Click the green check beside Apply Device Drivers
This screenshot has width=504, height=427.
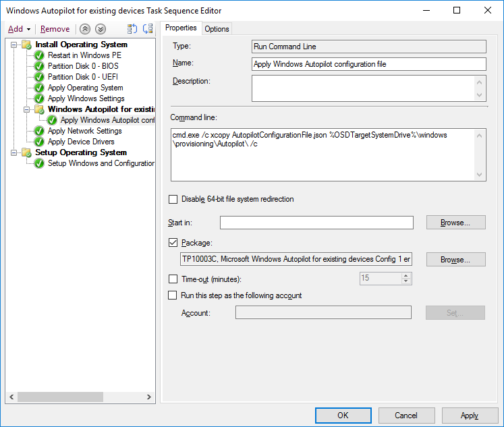(39, 142)
